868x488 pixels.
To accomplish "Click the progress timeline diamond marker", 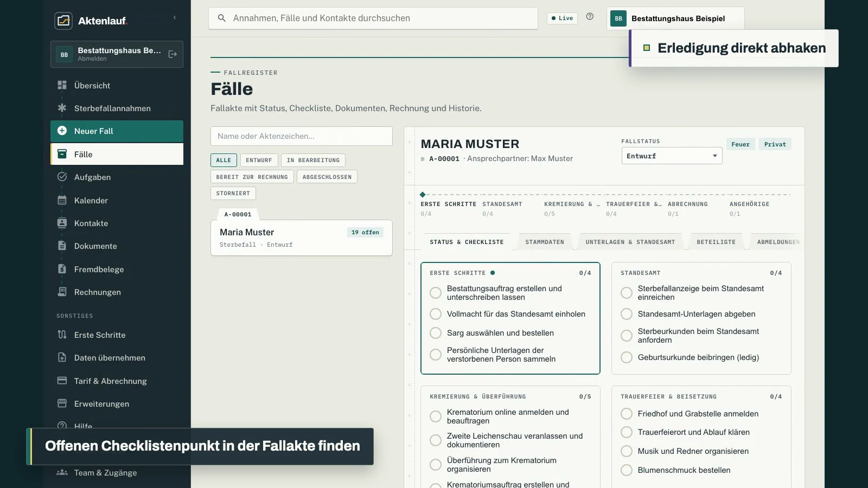I will 423,194.
